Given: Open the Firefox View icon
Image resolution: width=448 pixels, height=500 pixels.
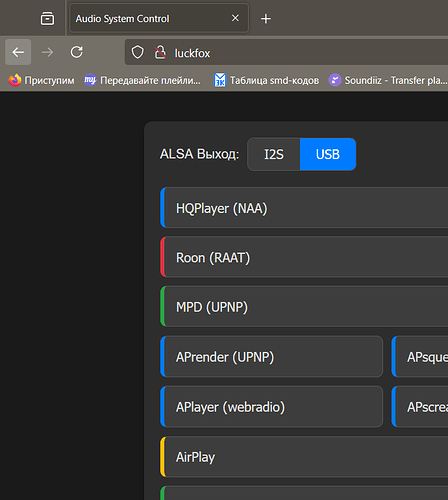Looking at the screenshot, I should click(47, 18).
